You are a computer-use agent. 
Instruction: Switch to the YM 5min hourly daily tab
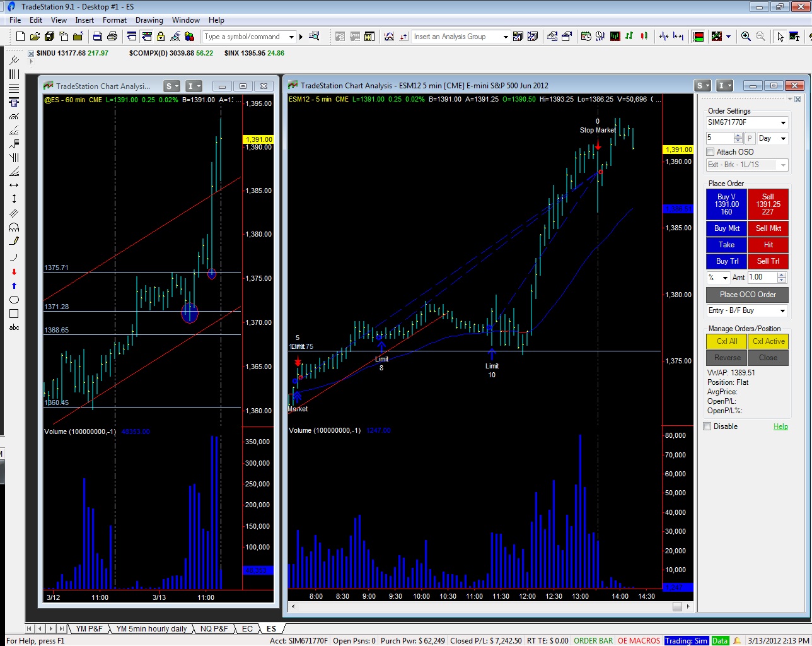pyautogui.click(x=151, y=628)
